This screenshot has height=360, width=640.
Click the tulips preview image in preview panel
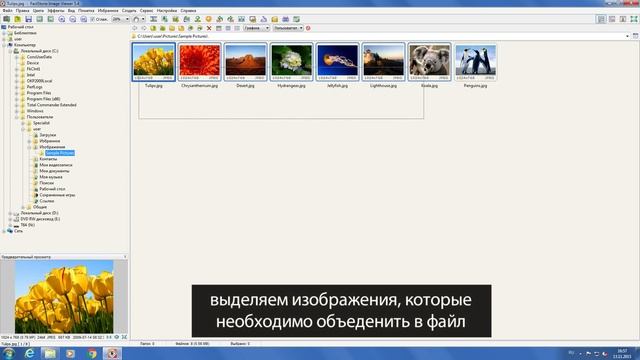64,297
